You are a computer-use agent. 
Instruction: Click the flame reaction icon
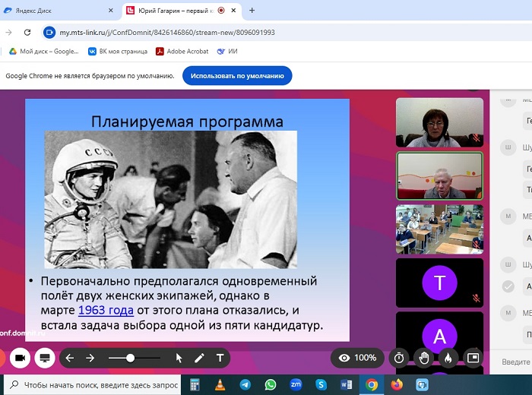pos(448,358)
